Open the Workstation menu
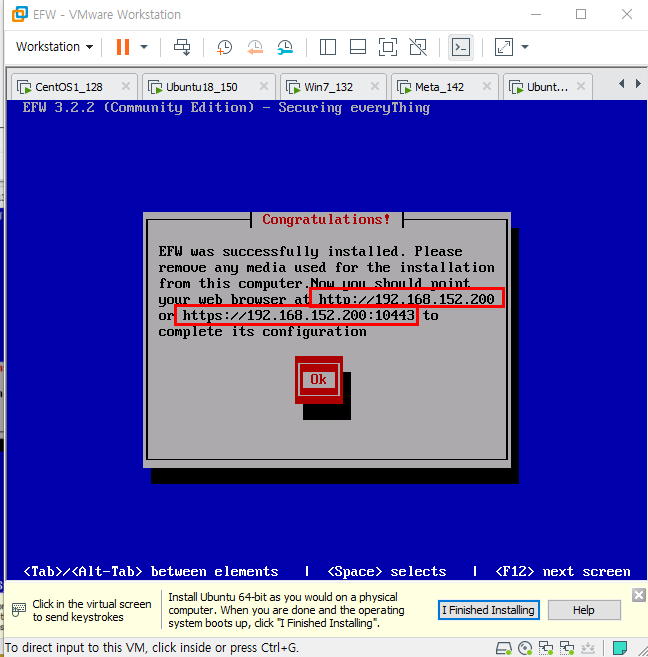 click(54, 47)
